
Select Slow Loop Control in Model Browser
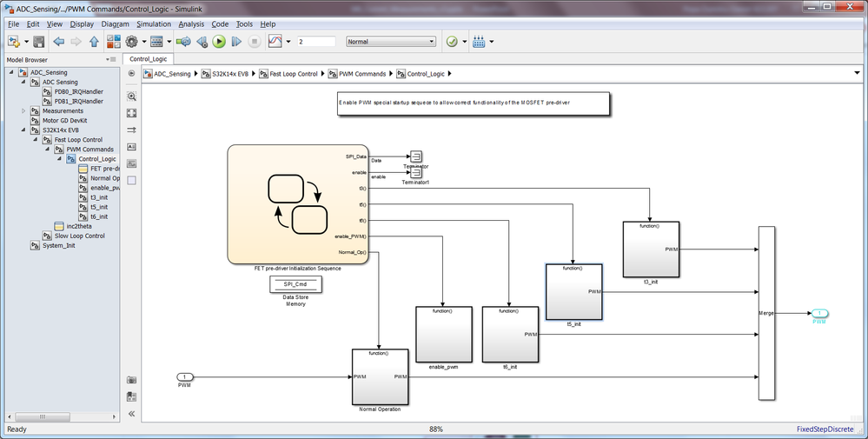(79, 236)
